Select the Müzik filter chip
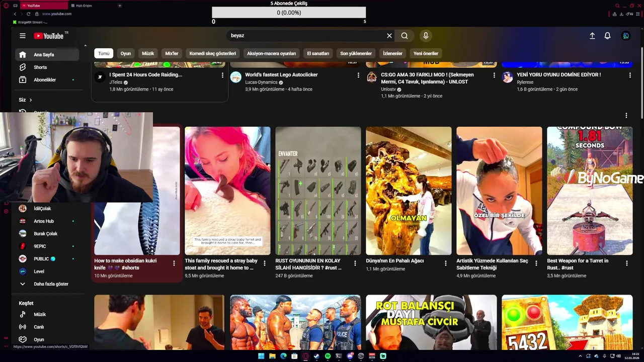 [148, 53]
